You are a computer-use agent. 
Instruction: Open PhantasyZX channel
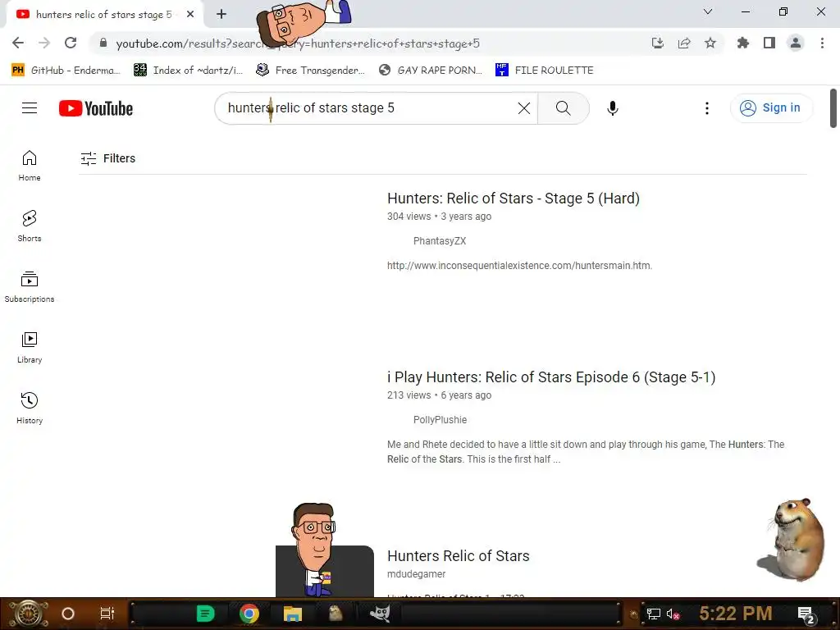440,241
